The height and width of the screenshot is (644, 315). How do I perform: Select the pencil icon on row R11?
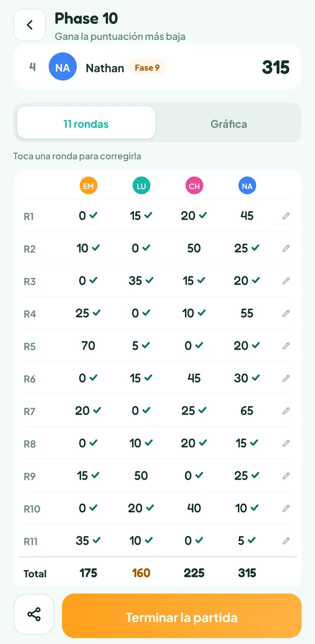click(x=286, y=541)
